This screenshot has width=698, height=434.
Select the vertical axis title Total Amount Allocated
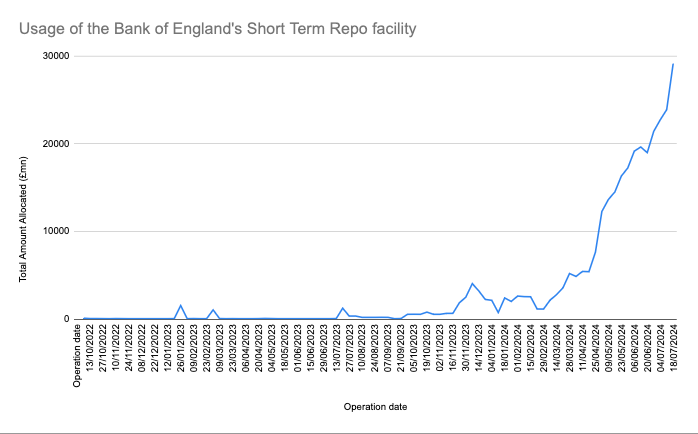coord(23,219)
